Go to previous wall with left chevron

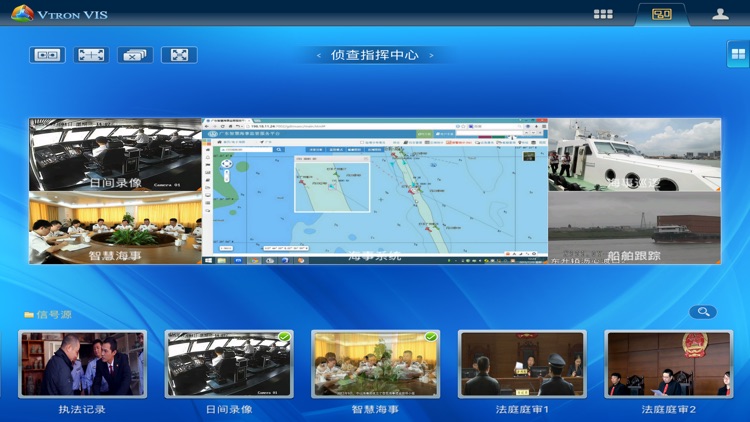click(x=319, y=56)
